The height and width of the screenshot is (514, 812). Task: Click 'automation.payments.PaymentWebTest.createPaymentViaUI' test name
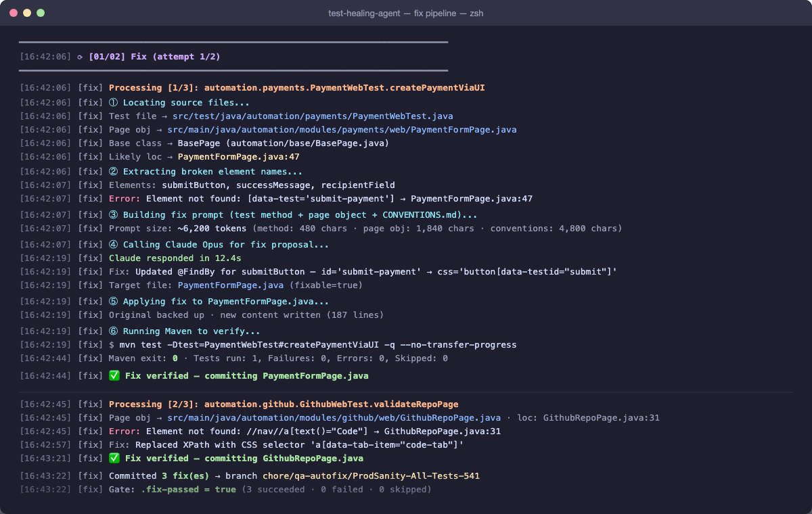344,88
